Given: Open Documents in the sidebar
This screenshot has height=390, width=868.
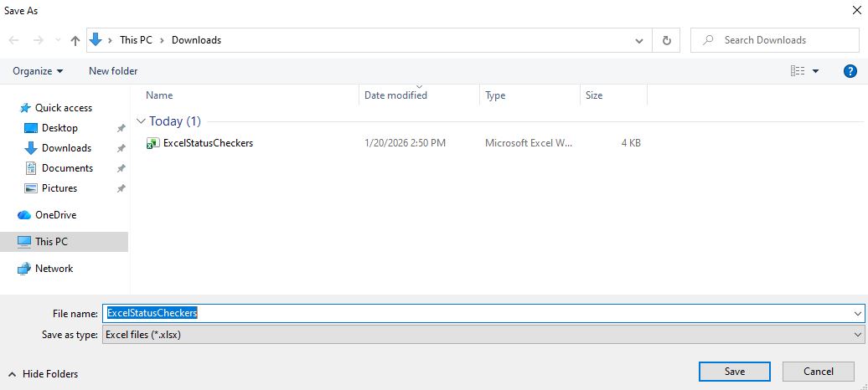Looking at the screenshot, I should 68,167.
